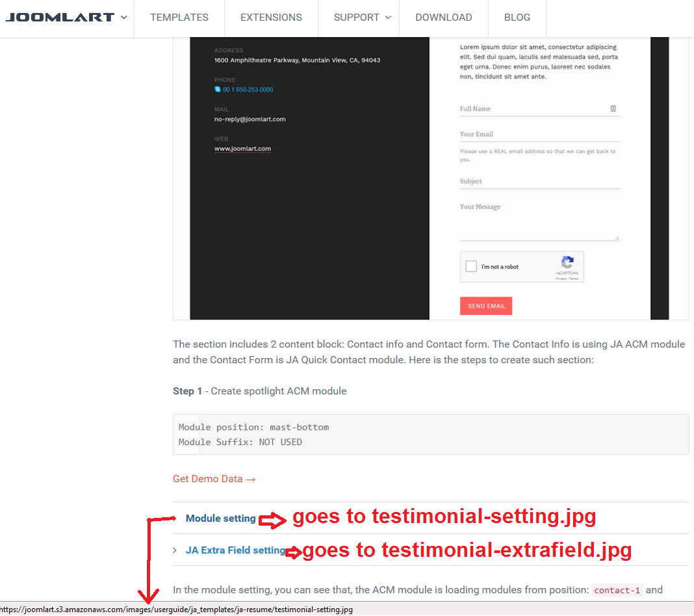The image size is (694, 616).
Task: Click the Subject field in screenshot
Action: 539,182
